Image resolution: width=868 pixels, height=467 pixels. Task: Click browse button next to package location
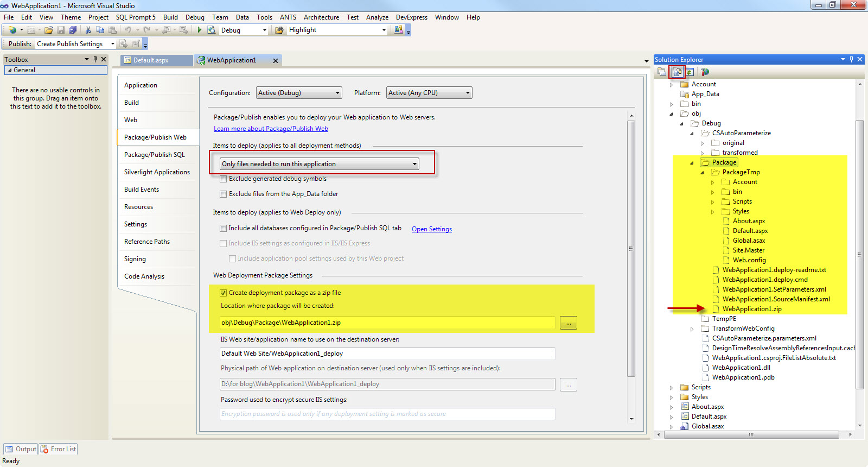coord(569,323)
